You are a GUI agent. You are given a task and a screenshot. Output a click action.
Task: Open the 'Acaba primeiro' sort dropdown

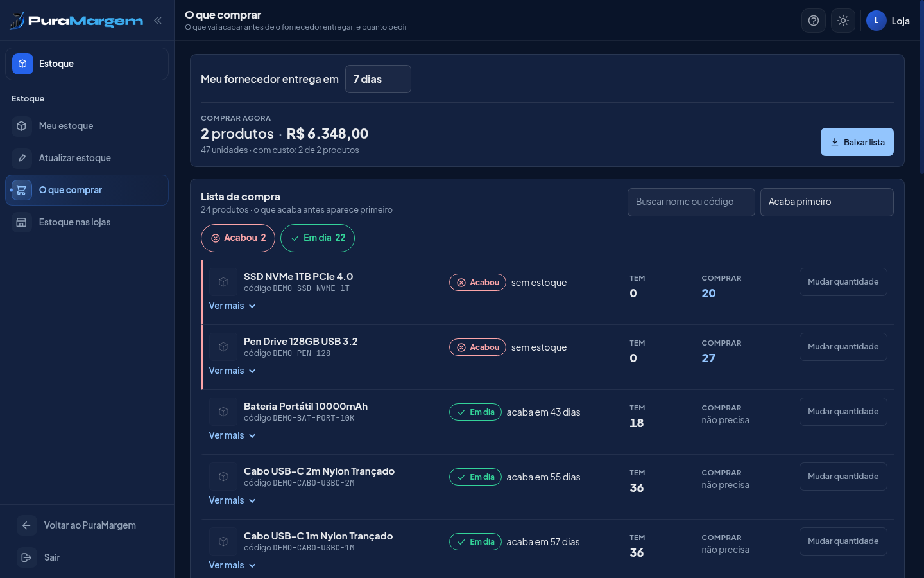pyautogui.click(x=826, y=202)
